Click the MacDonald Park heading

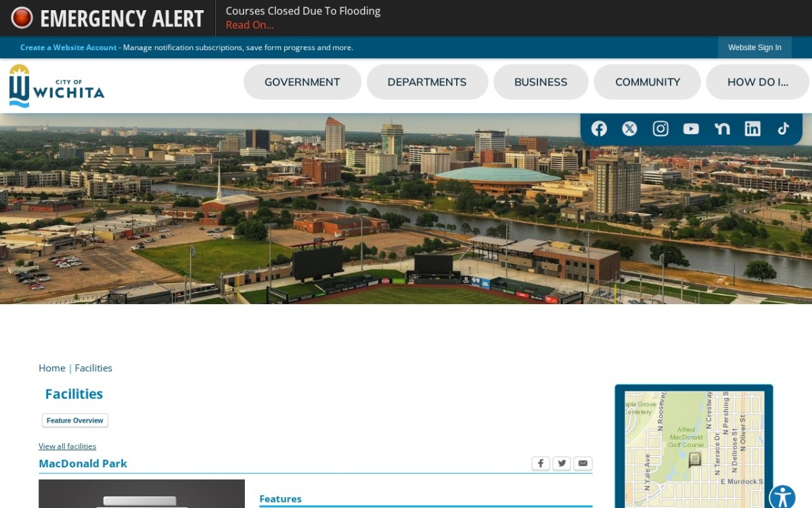(83, 463)
